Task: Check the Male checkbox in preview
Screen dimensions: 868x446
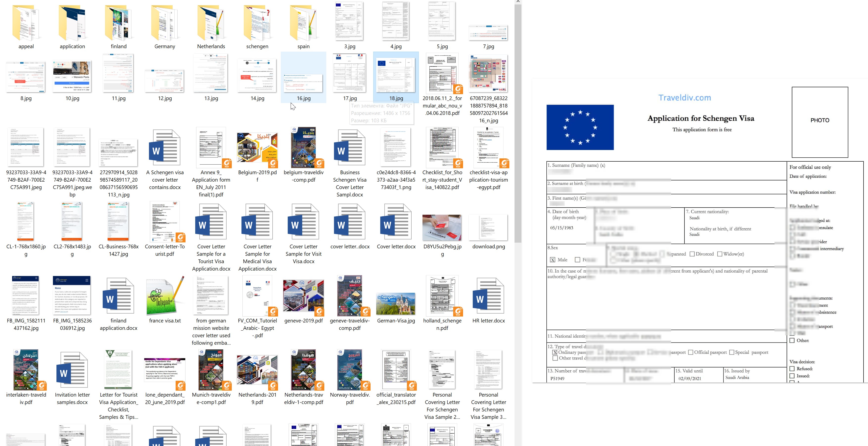Action: point(553,260)
